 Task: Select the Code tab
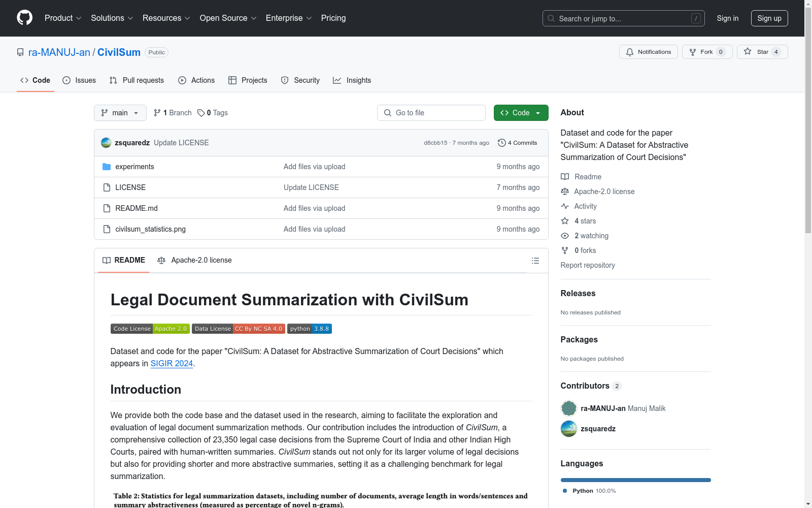pyautogui.click(x=36, y=80)
